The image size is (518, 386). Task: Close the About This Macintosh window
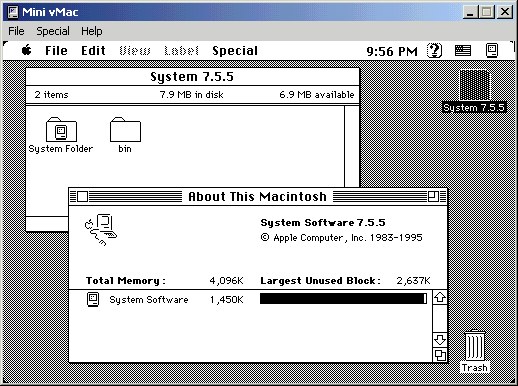[x=82, y=196]
